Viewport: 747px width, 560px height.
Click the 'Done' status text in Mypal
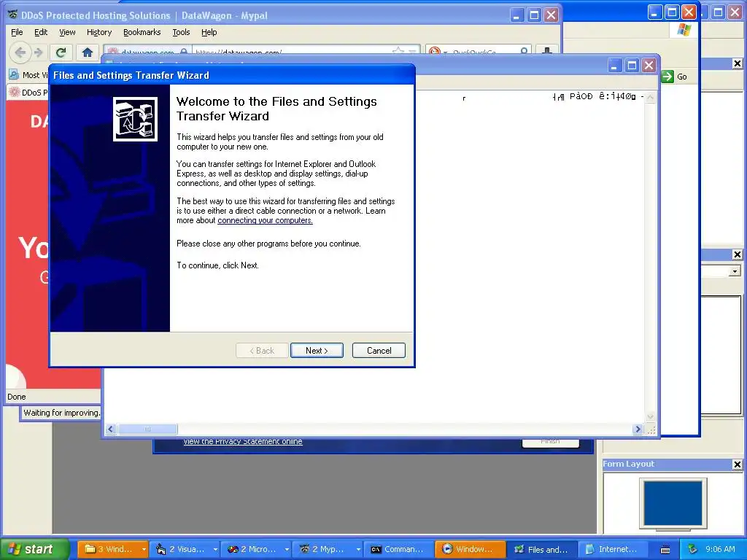[x=17, y=397]
